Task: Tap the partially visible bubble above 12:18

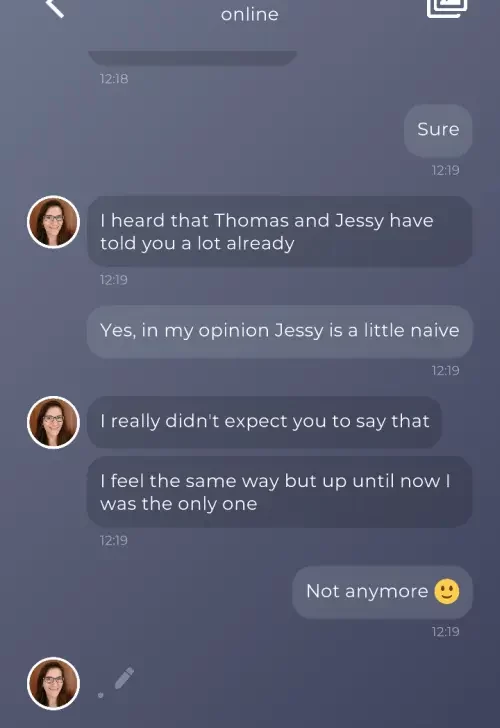Action: click(x=192, y=58)
